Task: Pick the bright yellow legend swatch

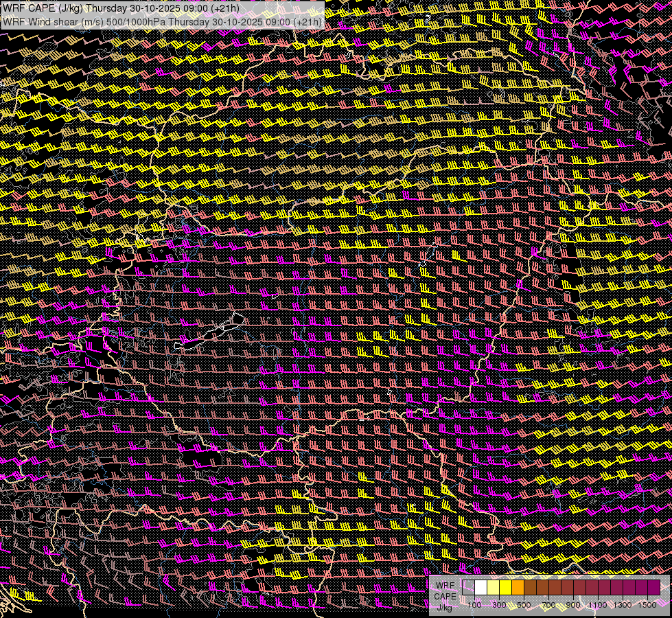Action: pos(506,587)
